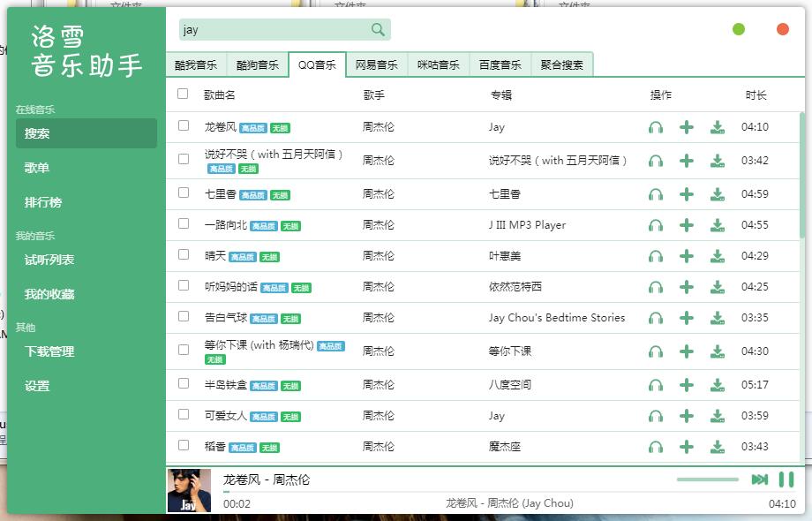Check the box for 半岛铁盒

184,384
